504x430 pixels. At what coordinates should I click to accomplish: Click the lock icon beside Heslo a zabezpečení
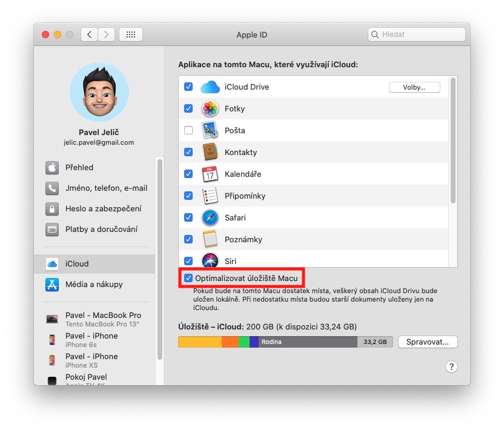(52, 208)
